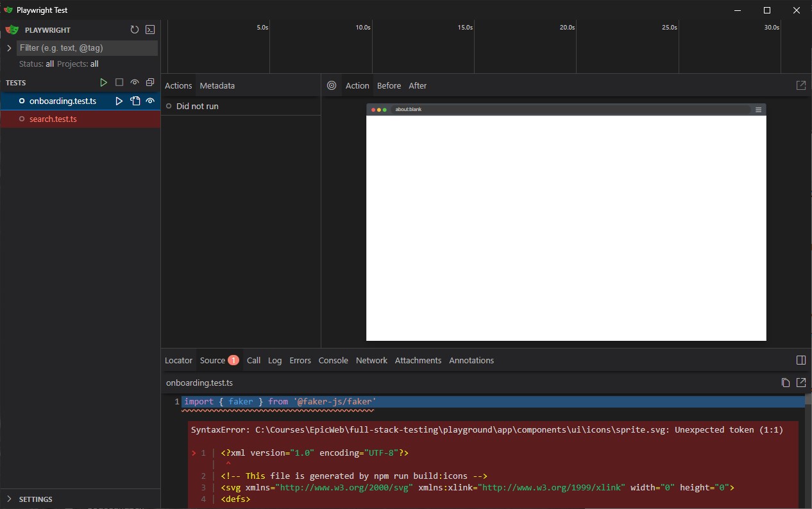Screen dimensions: 812x509
Task: Run onboarding.test.ts with its play icon
Action: point(119,101)
